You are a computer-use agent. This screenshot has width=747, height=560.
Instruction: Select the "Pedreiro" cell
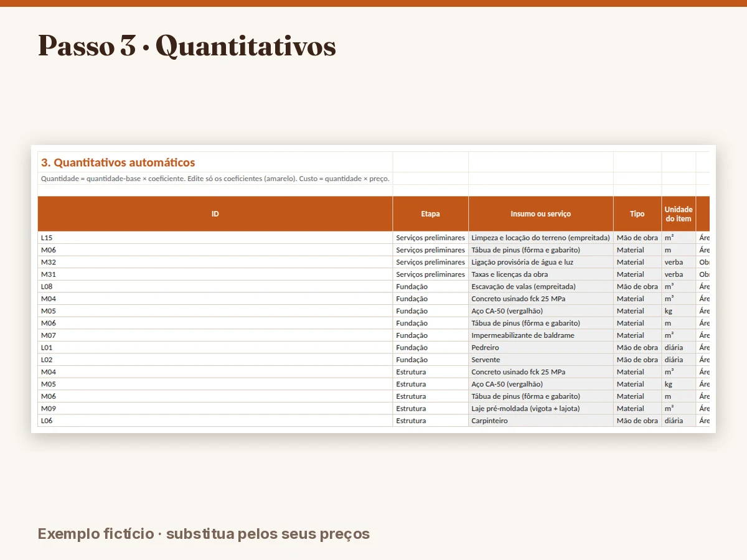(541, 347)
